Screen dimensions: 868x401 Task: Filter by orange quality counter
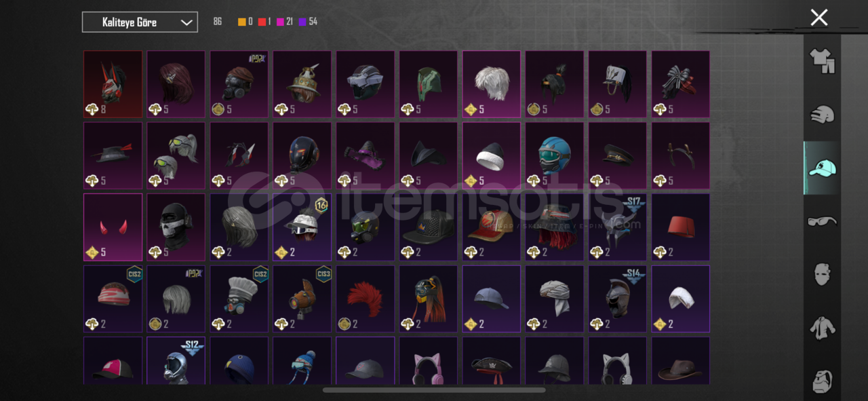coord(245,22)
